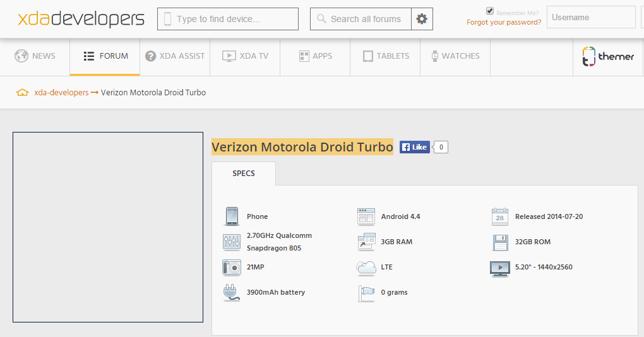Click the LTE cloud icon

coord(366,268)
